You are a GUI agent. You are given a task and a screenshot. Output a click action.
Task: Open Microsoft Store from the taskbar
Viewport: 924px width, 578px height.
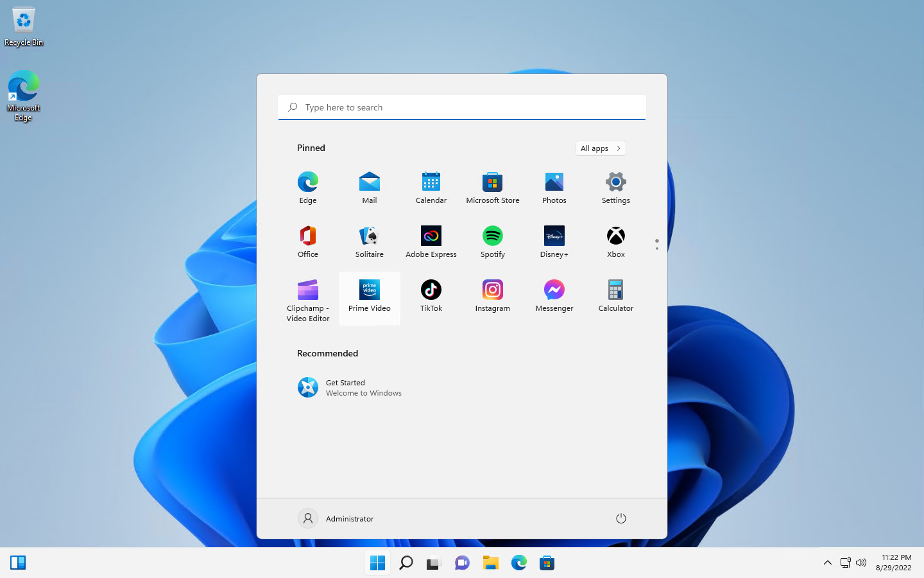[547, 563]
